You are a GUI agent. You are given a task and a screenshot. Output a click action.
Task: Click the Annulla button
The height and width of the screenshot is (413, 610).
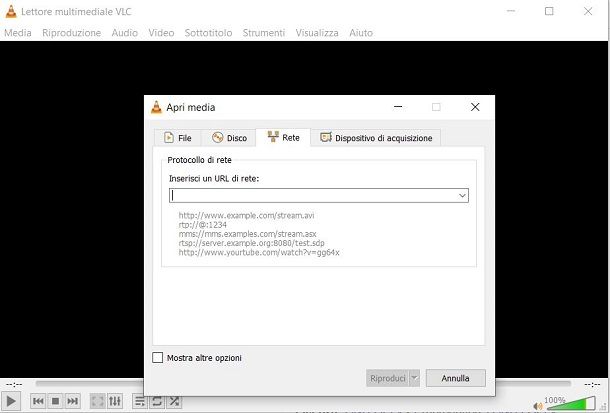click(456, 378)
